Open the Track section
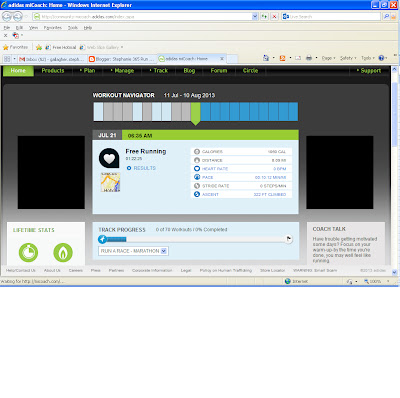 [159, 71]
